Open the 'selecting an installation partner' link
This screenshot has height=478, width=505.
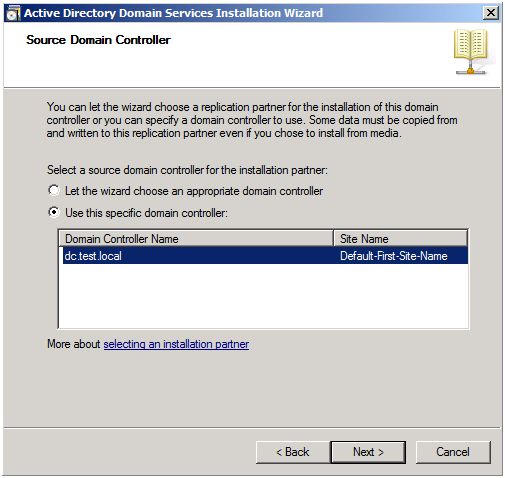176,344
